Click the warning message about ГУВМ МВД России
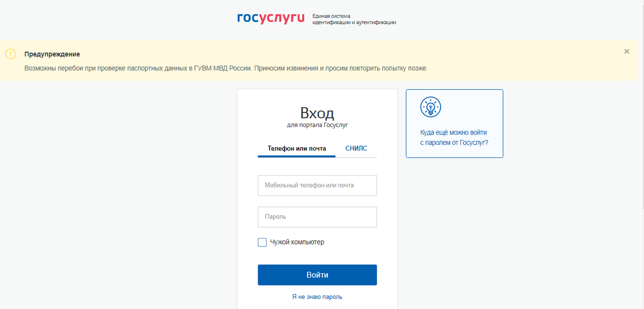The height and width of the screenshot is (309, 644). point(226,69)
